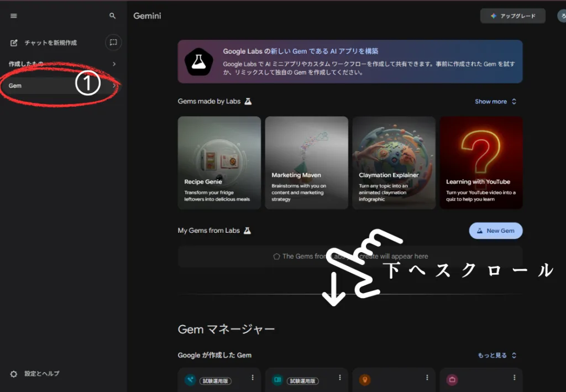Expand the Gem sidebar item chevron
Screen dimensions: 566x392
114,86
